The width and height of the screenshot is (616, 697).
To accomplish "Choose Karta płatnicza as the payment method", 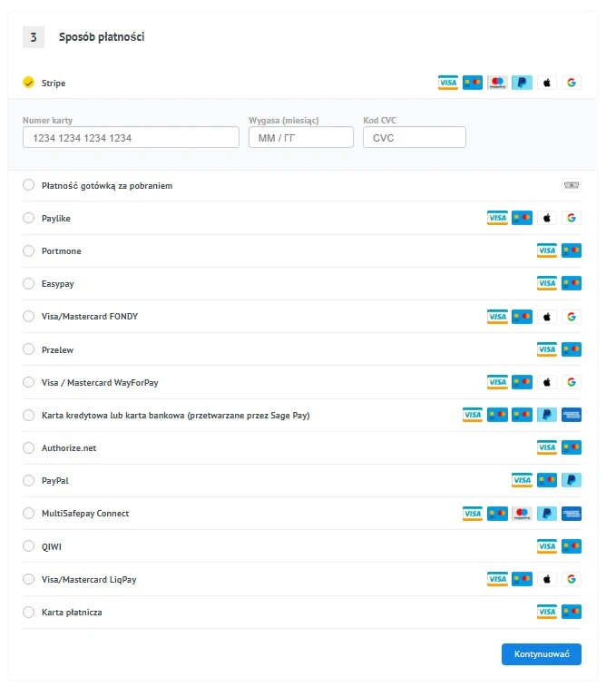I will coord(28,612).
